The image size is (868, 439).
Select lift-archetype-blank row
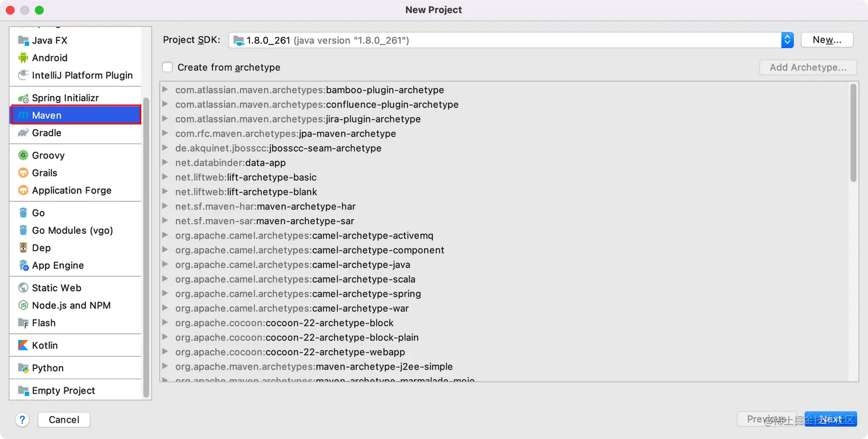point(505,192)
